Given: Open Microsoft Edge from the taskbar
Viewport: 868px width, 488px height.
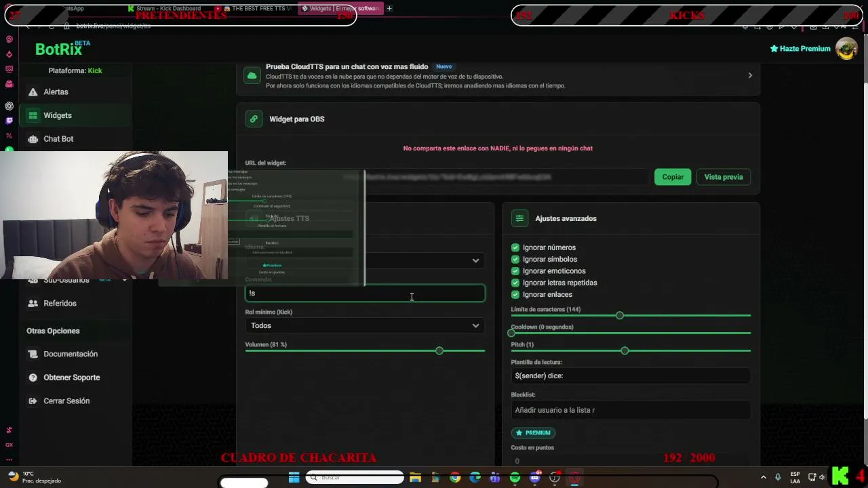Looking at the screenshot, I should click(x=475, y=478).
